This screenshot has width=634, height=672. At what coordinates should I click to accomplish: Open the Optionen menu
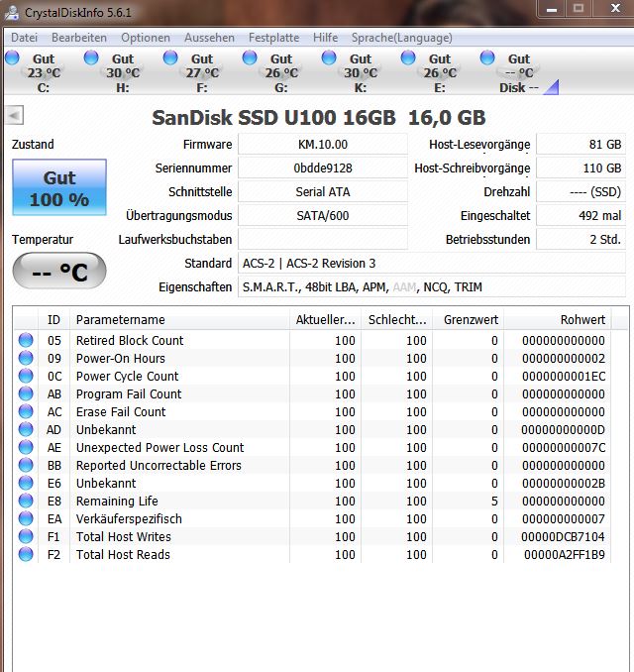tap(146, 38)
